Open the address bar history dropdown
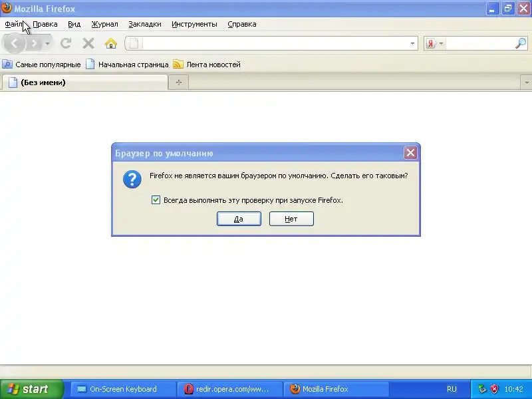 [412, 43]
